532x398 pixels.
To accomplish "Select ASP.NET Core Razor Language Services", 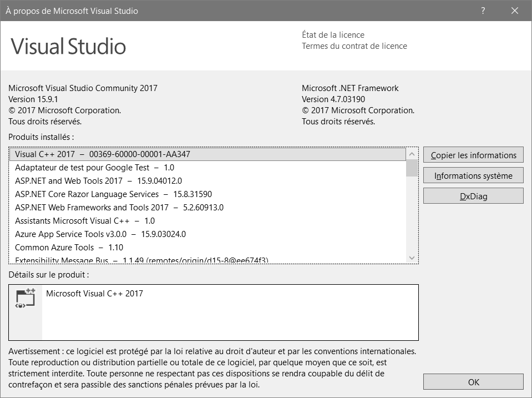I will (207, 194).
